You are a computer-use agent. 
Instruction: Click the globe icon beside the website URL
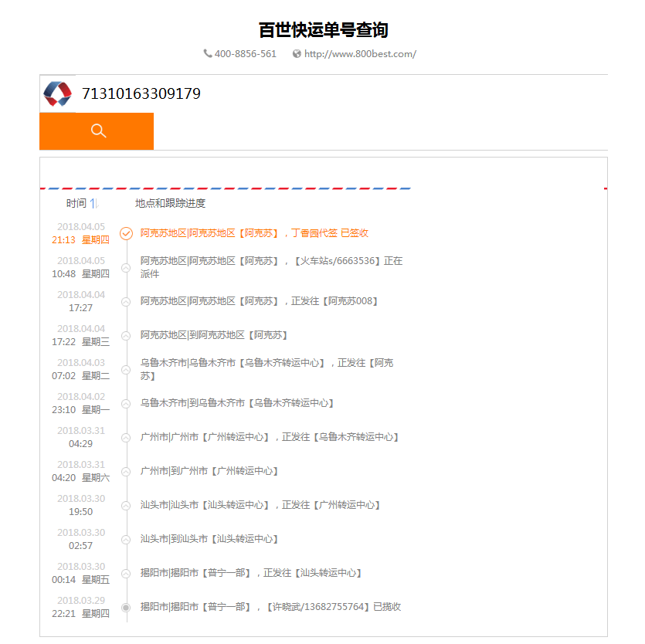pos(297,54)
